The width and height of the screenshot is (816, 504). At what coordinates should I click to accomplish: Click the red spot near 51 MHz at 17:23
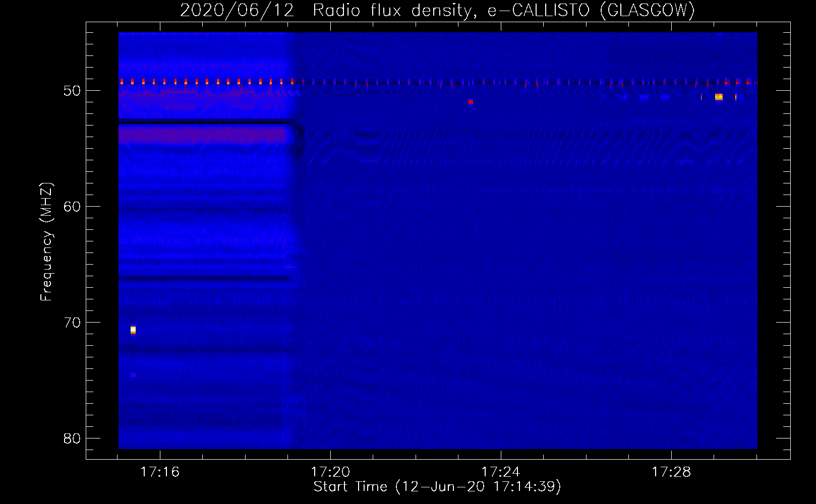pos(471,102)
